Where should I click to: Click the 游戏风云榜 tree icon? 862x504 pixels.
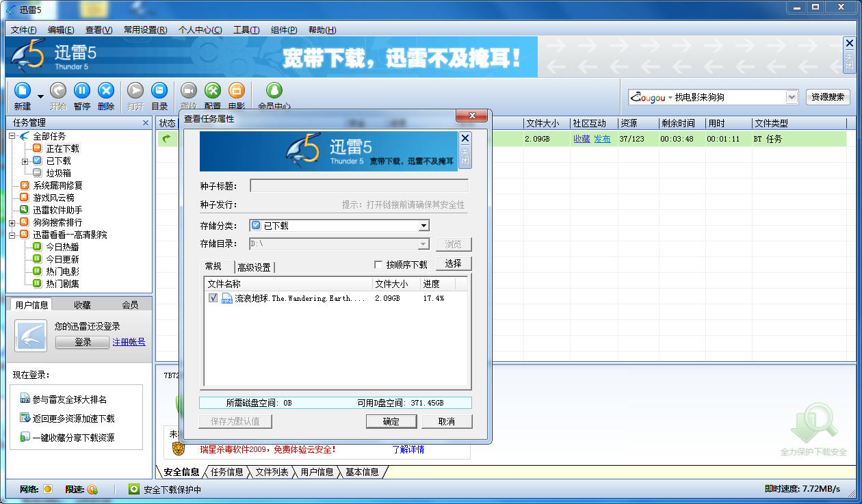(x=25, y=198)
